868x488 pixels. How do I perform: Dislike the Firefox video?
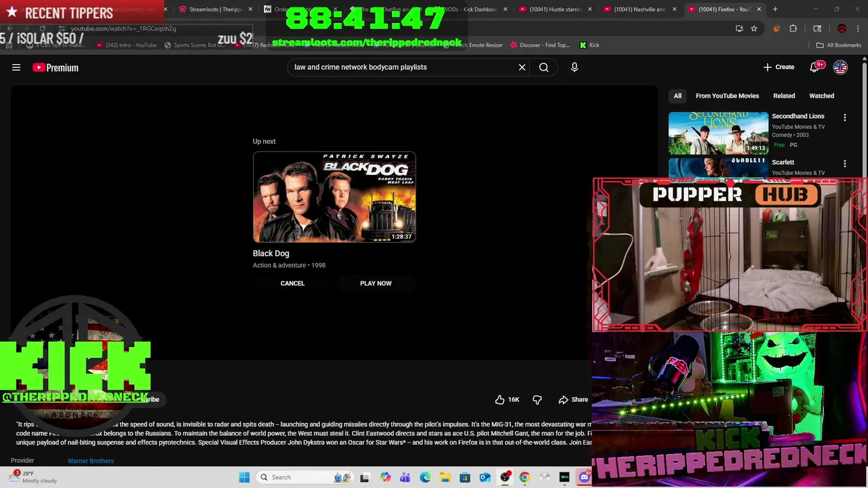click(537, 400)
